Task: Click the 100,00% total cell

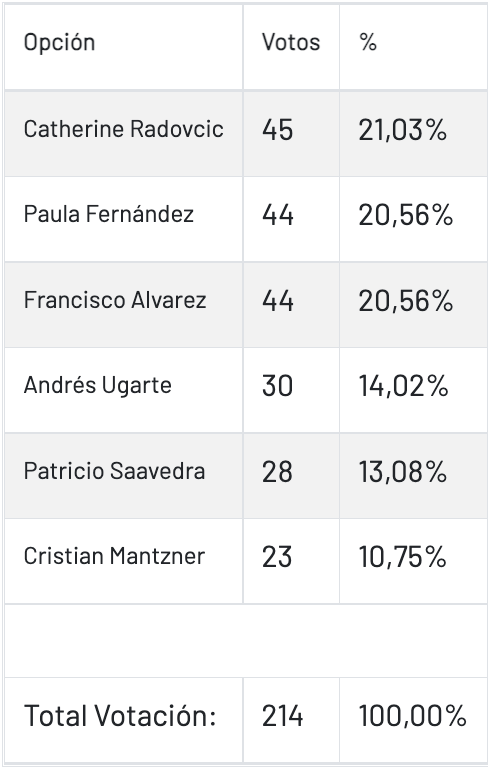Action: 413,716
